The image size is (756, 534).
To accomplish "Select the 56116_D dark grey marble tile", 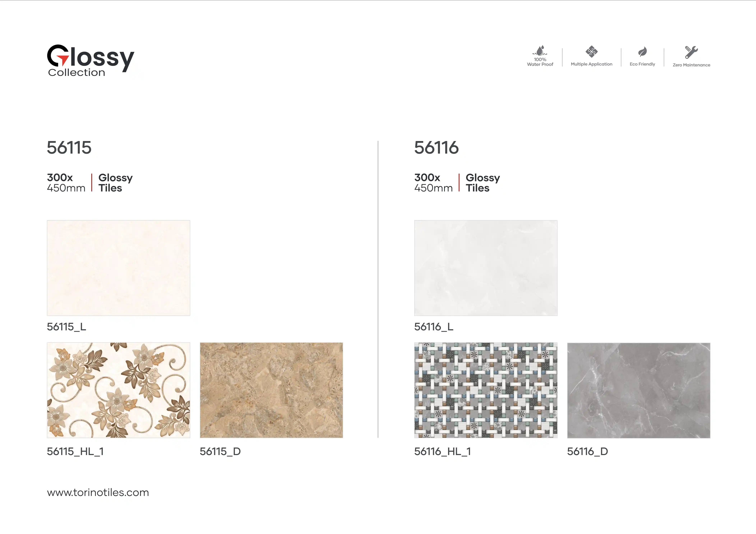I will (639, 390).
